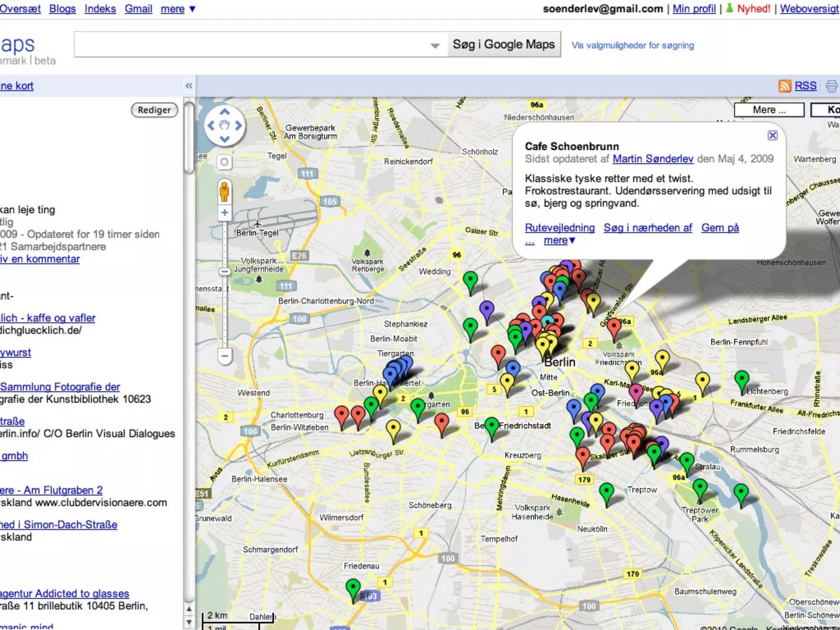
Task: Click the printer icon
Action: [831, 86]
